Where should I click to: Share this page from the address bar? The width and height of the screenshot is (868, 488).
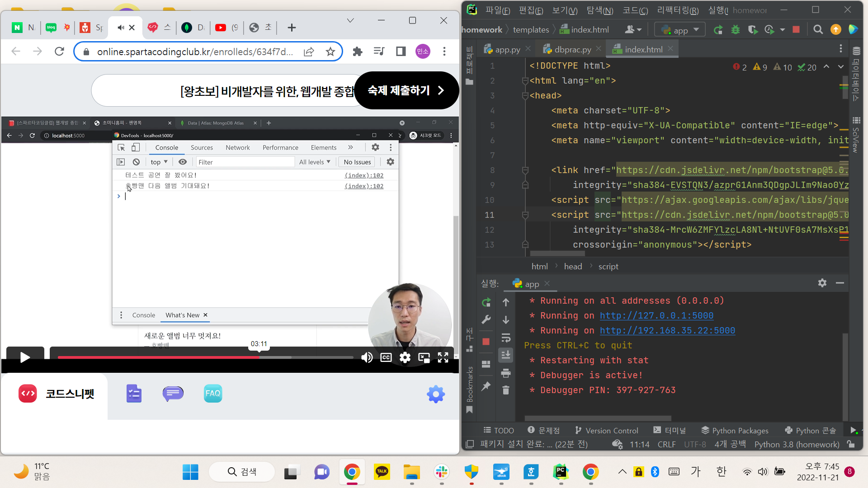(x=309, y=52)
